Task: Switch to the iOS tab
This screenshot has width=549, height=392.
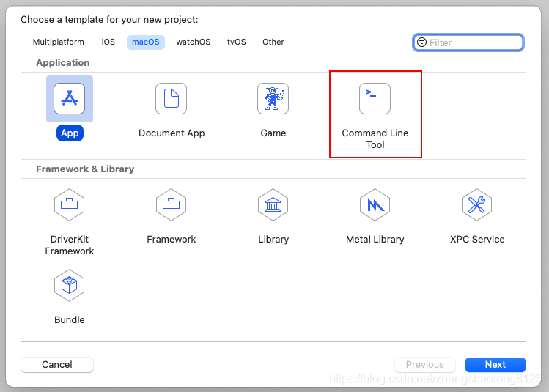Action: [x=108, y=42]
